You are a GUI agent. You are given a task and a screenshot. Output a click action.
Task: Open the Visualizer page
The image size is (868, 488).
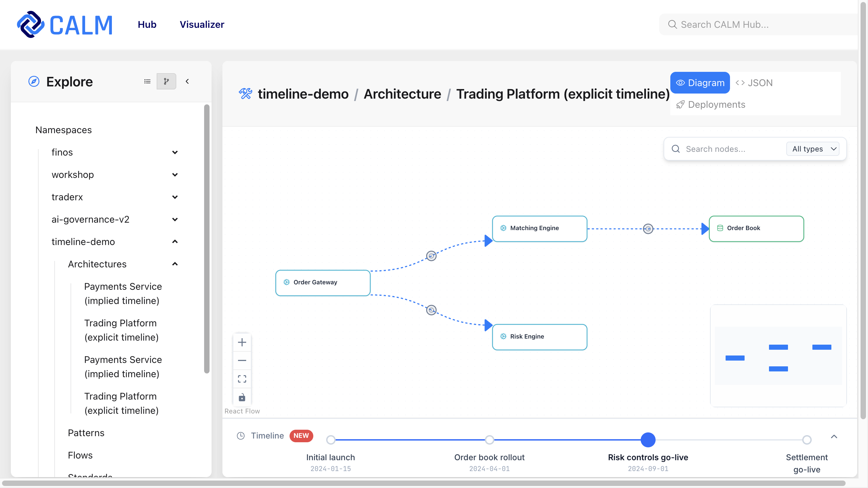tap(202, 24)
